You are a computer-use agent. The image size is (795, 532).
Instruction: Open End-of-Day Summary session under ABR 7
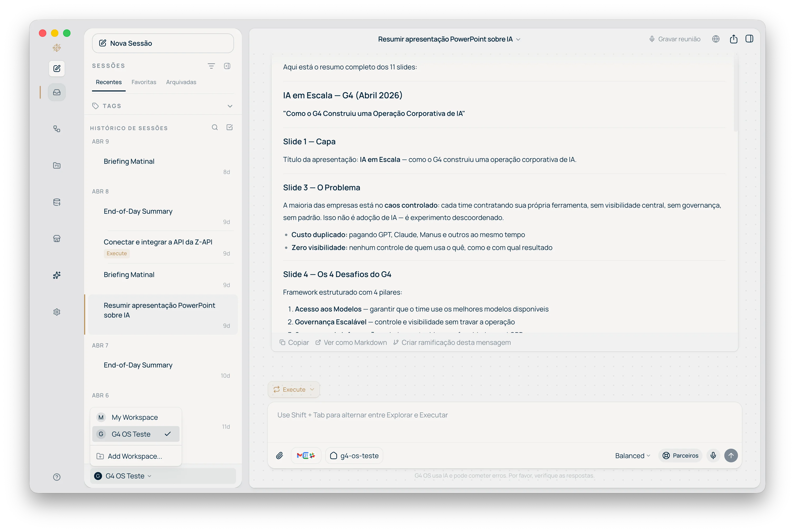click(163, 370)
